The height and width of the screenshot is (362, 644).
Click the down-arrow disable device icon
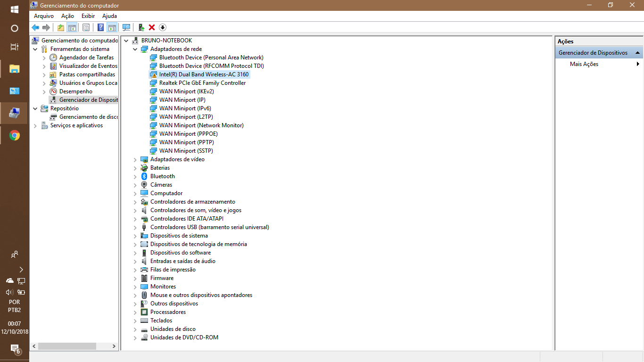163,27
